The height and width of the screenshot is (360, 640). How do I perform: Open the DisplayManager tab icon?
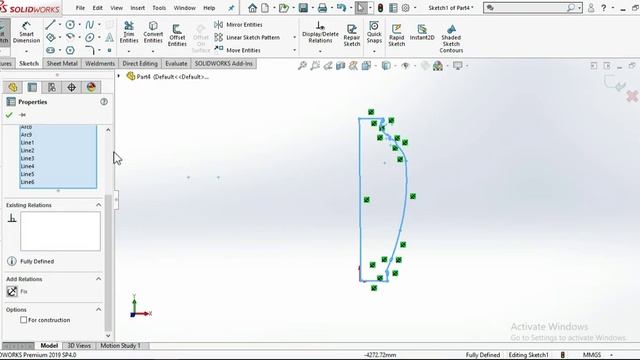coord(91,87)
